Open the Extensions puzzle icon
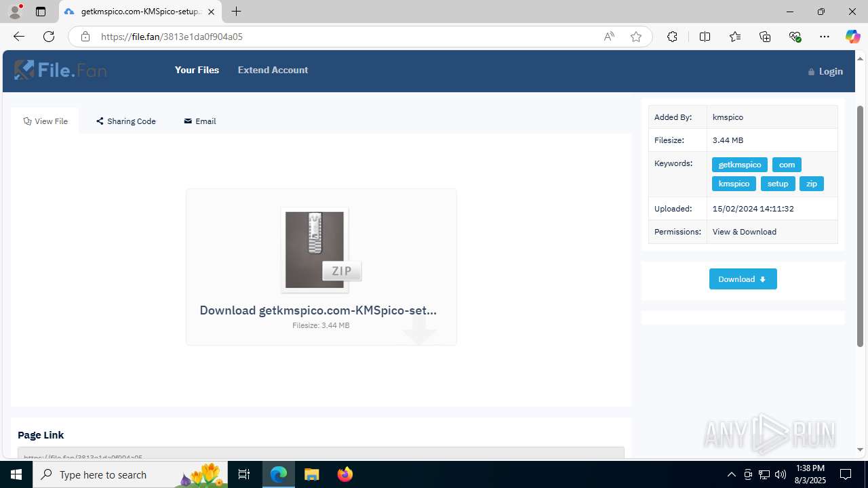The width and height of the screenshot is (868, 488). pyautogui.click(x=672, y=37)
